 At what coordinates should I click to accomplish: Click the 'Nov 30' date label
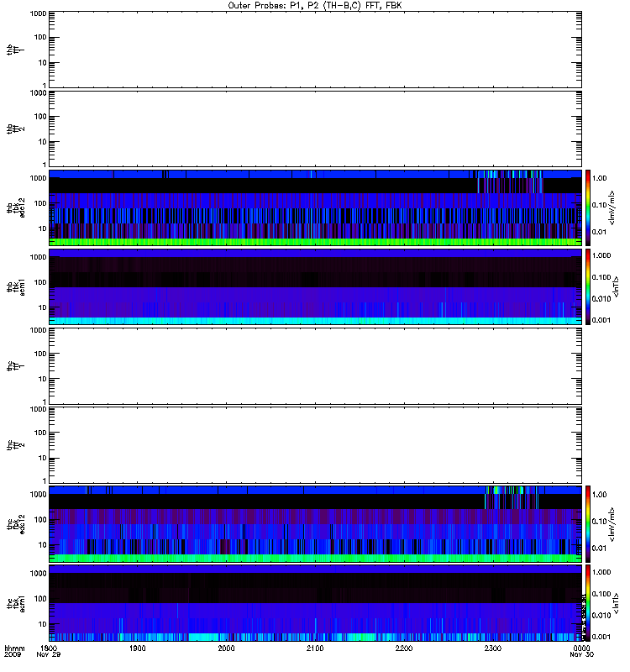(581, 655)
